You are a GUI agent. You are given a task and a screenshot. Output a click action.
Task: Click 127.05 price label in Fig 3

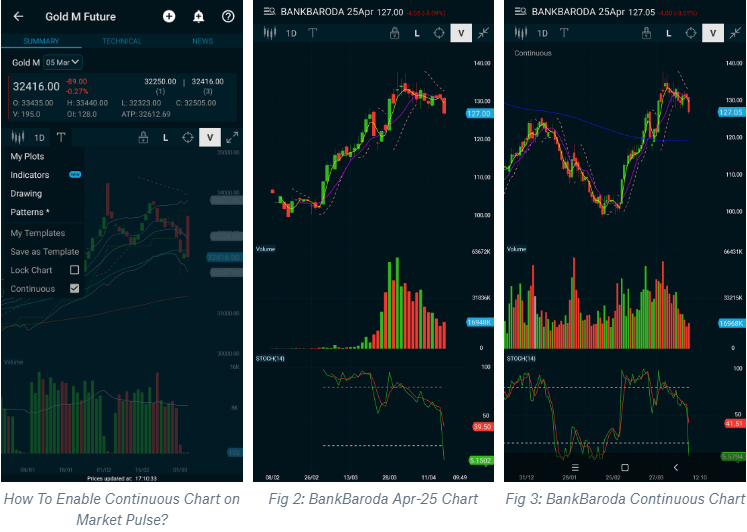(x=730, y=112)
